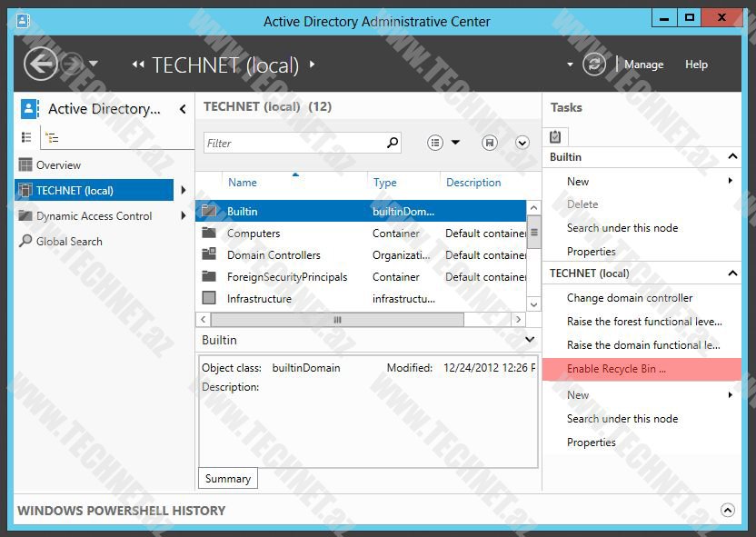Click the save query disk icon
Viewport: 756px width, 537px height.
[490, 143]
